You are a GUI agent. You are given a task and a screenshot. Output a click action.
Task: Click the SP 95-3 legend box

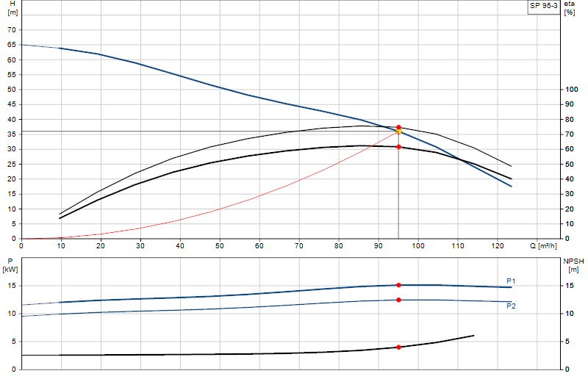point(544,7)
